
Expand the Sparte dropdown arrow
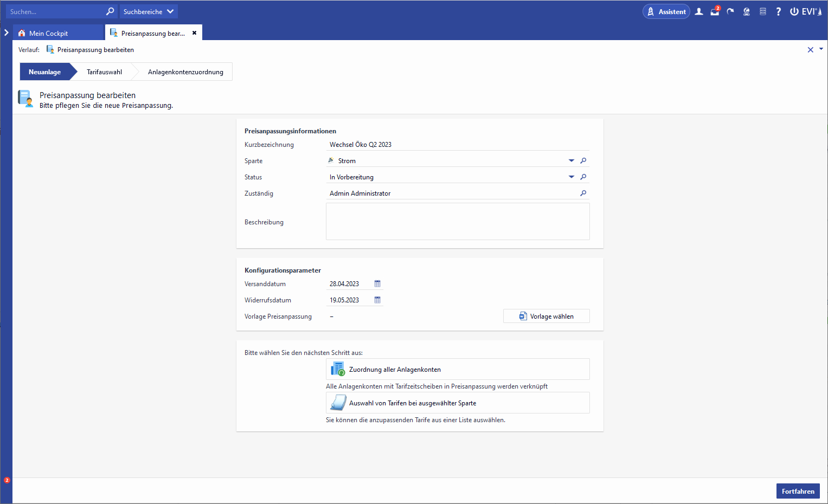click(x=571, y=161)
